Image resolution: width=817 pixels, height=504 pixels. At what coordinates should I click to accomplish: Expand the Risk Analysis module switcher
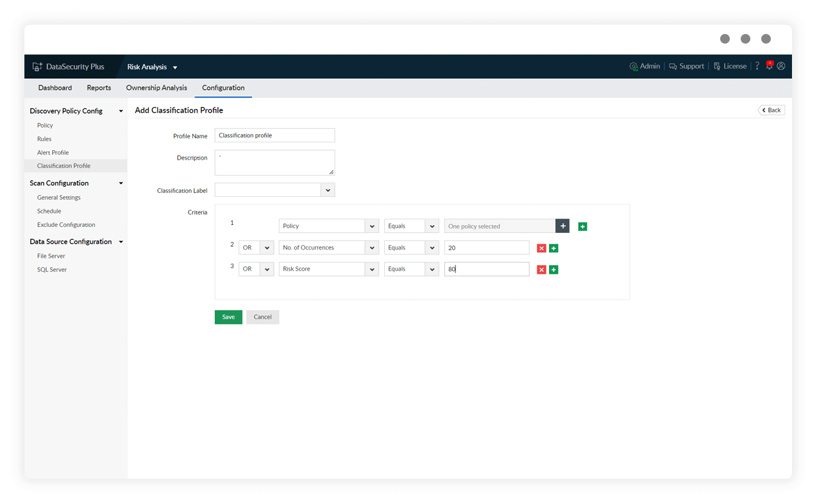[176, 66]
